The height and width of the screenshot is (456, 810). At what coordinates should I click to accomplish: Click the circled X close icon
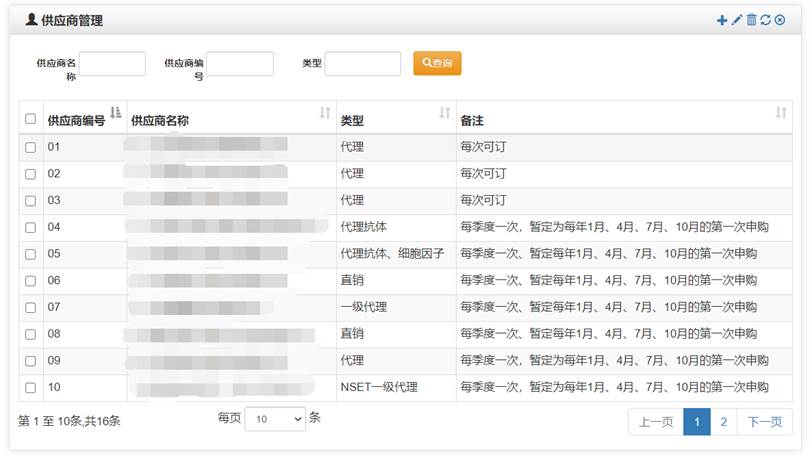[780, 20]
